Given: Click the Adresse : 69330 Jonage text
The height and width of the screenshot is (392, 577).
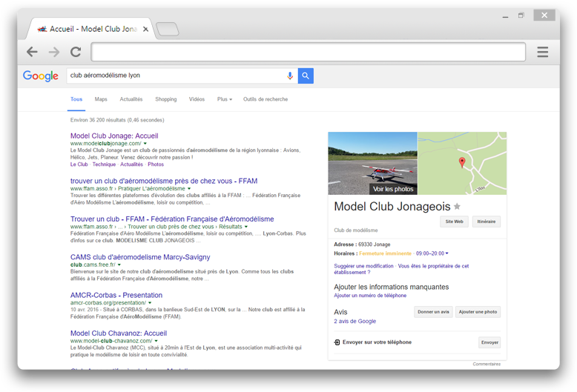Looking at the screenshot, I should pyautogui.click(x=362, y=245).
